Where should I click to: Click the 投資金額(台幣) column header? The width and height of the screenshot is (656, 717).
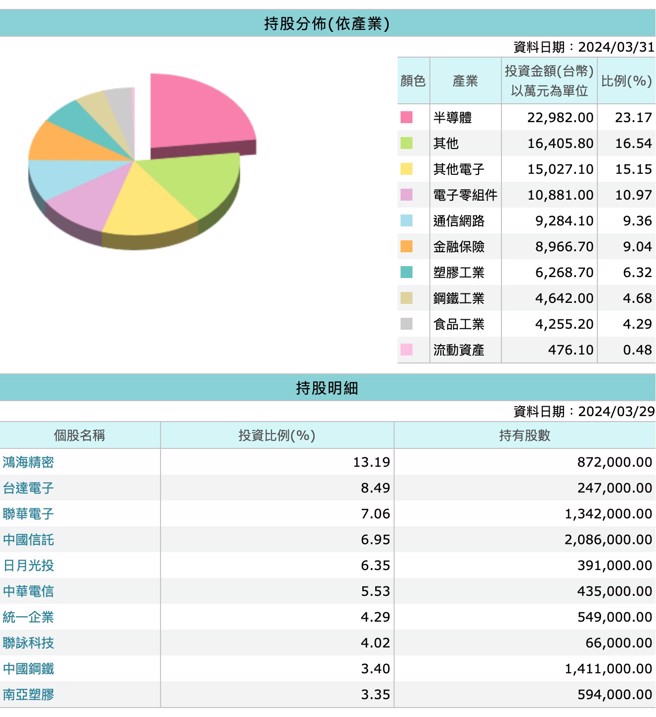click(x=549, y=81)
